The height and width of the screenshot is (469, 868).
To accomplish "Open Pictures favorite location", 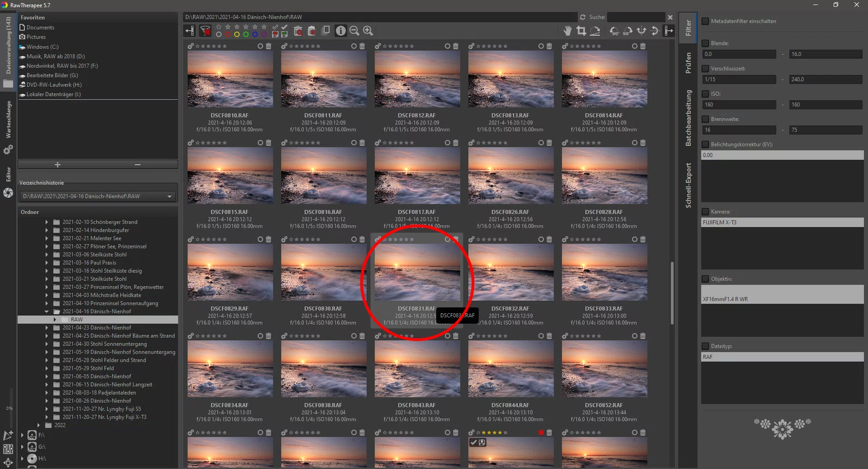I will click(36, 37).
